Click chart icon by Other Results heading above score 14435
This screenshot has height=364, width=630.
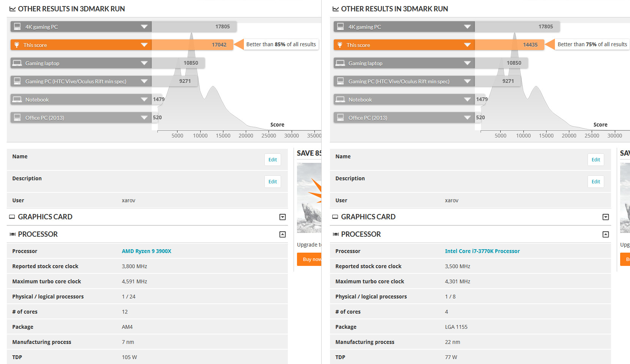point(335,9)
